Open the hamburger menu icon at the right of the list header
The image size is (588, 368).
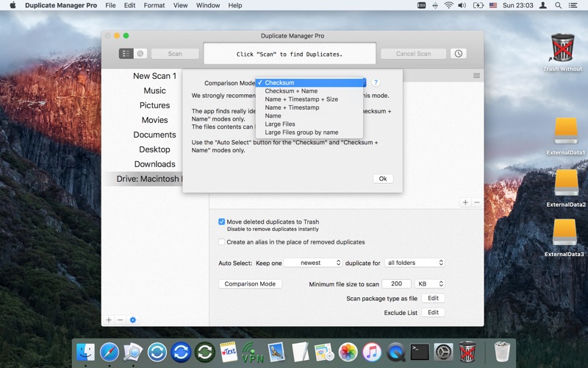(x=476, y=76)
